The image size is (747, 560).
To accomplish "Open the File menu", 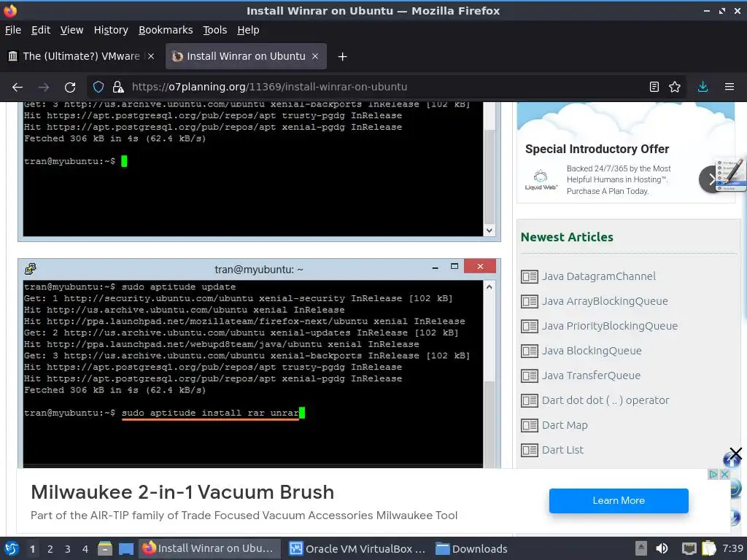I will click(x=13, y=30).
